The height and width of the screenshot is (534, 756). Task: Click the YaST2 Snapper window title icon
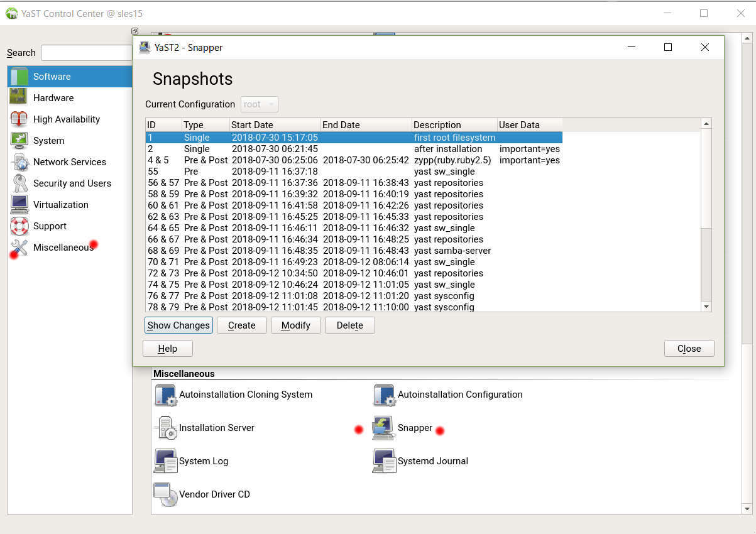[145, 47]
